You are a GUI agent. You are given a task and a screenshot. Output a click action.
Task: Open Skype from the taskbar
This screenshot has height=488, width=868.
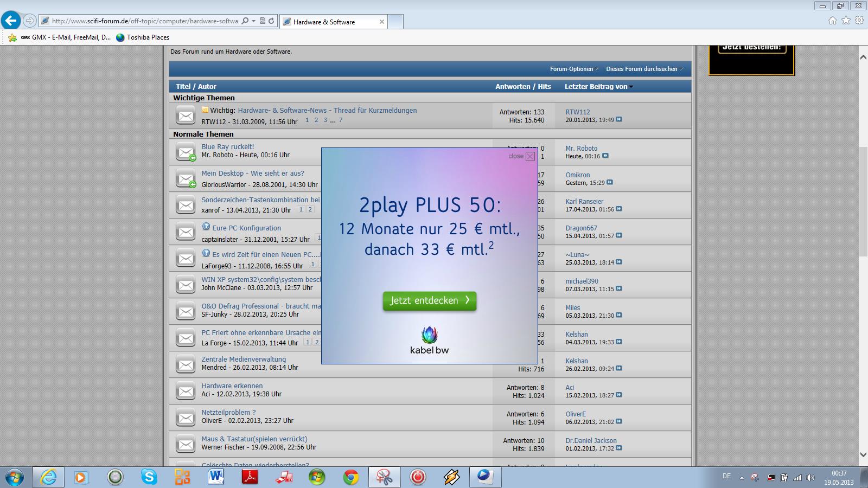tap(149, 477)
